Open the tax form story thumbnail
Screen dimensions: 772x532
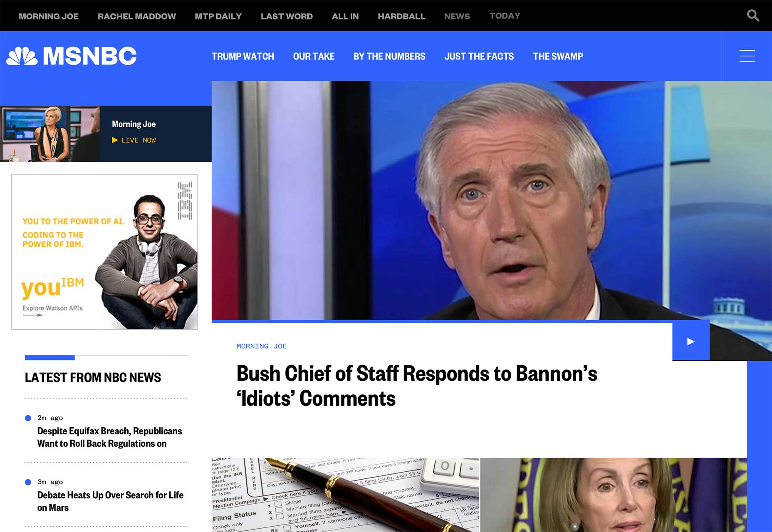(345, 495)
